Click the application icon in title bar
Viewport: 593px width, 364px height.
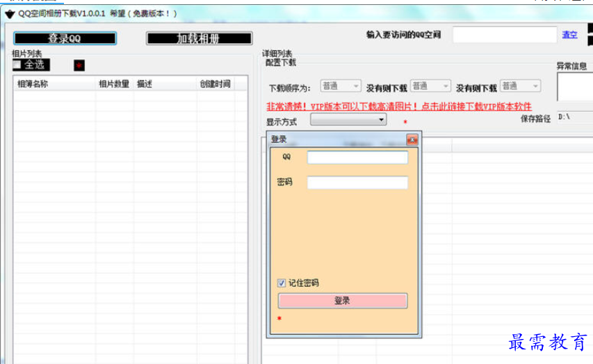pos(10,14)
